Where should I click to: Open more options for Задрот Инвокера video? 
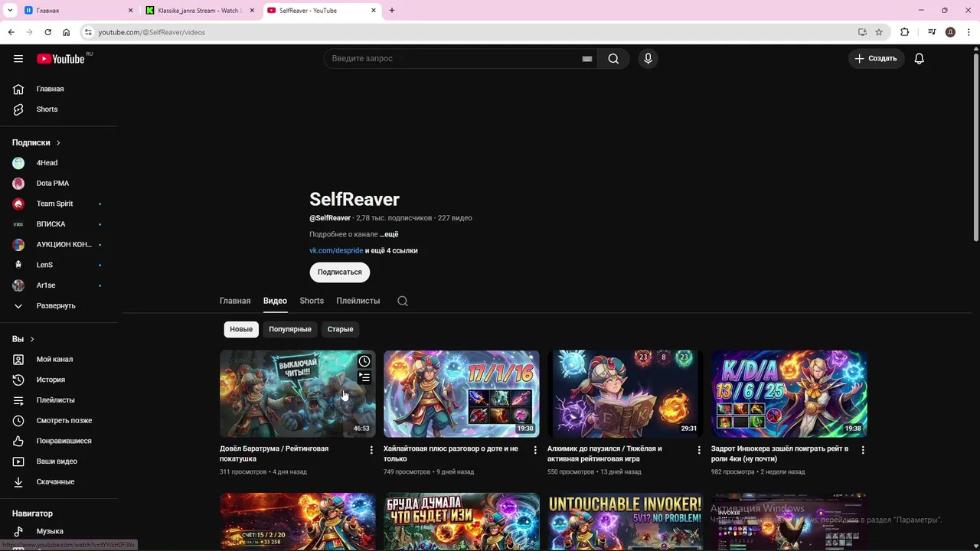coord(863,450)
